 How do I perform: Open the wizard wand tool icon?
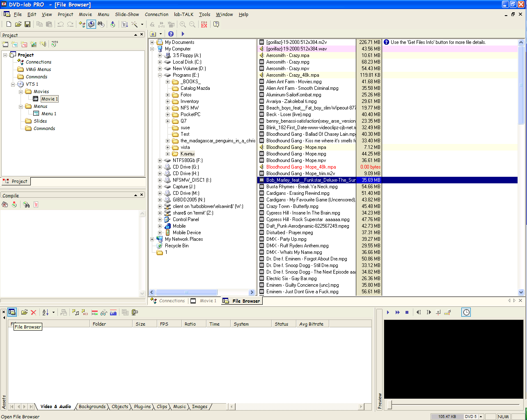pyautogui.click(x=135, y=25)
